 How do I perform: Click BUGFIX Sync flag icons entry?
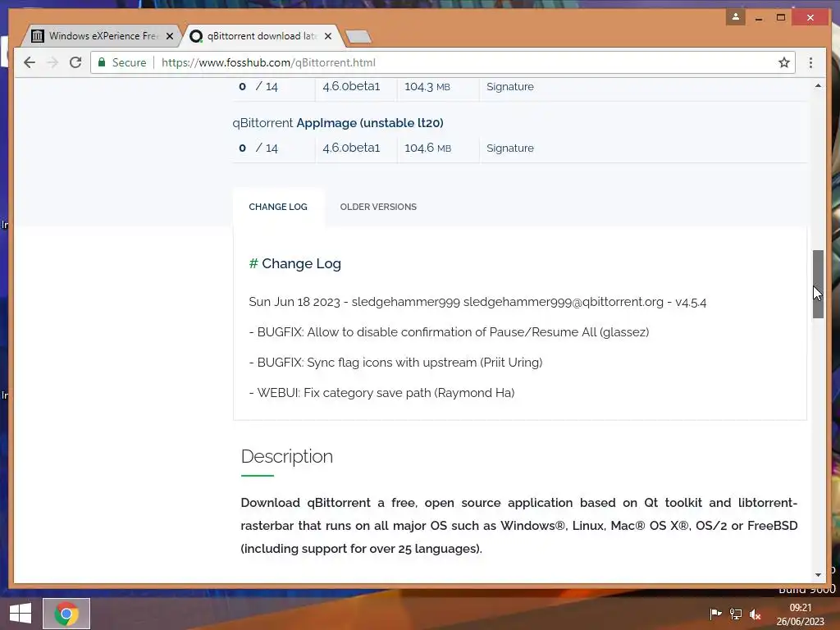[x=396, y=363]
